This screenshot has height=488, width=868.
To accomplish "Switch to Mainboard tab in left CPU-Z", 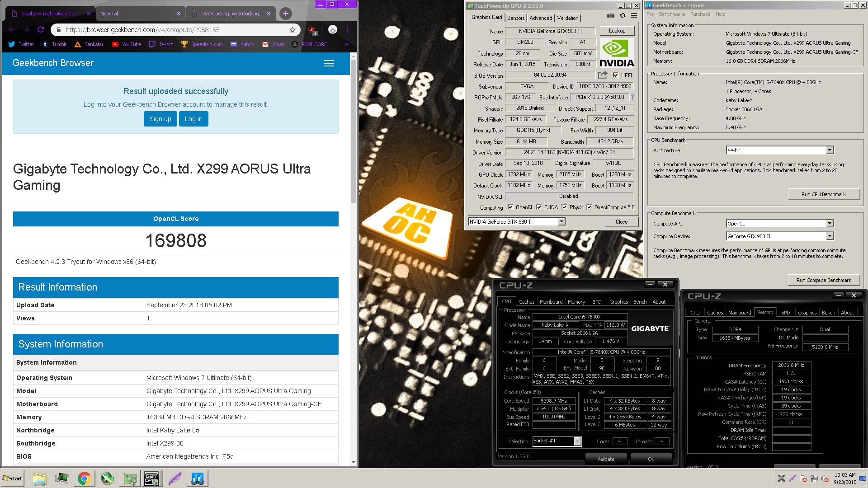I will [551, 302].
